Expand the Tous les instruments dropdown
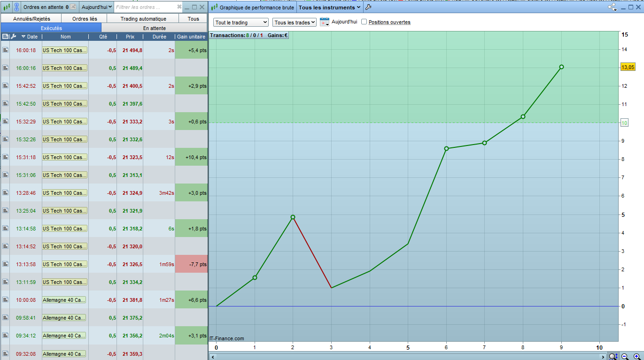 pyautogui.click(x=329, y=8)
